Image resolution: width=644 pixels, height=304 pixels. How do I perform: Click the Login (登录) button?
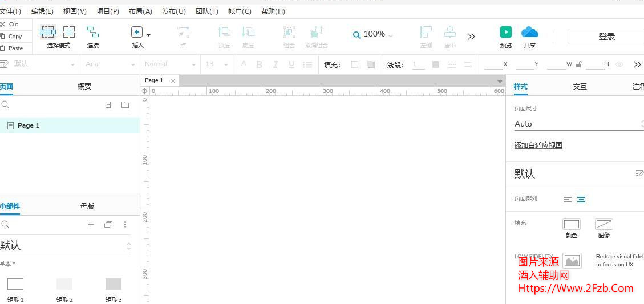[606, 37]
